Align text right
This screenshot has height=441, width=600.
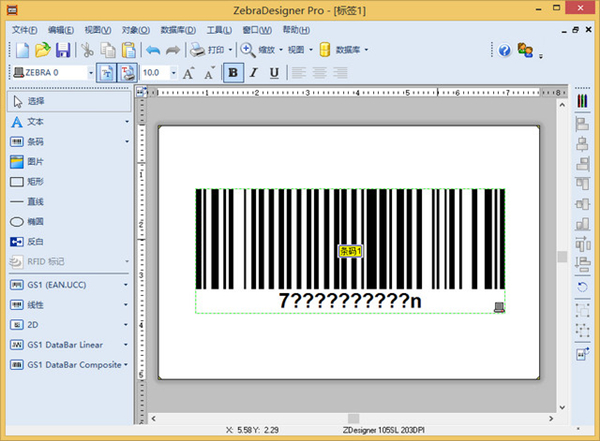(340, 72)
